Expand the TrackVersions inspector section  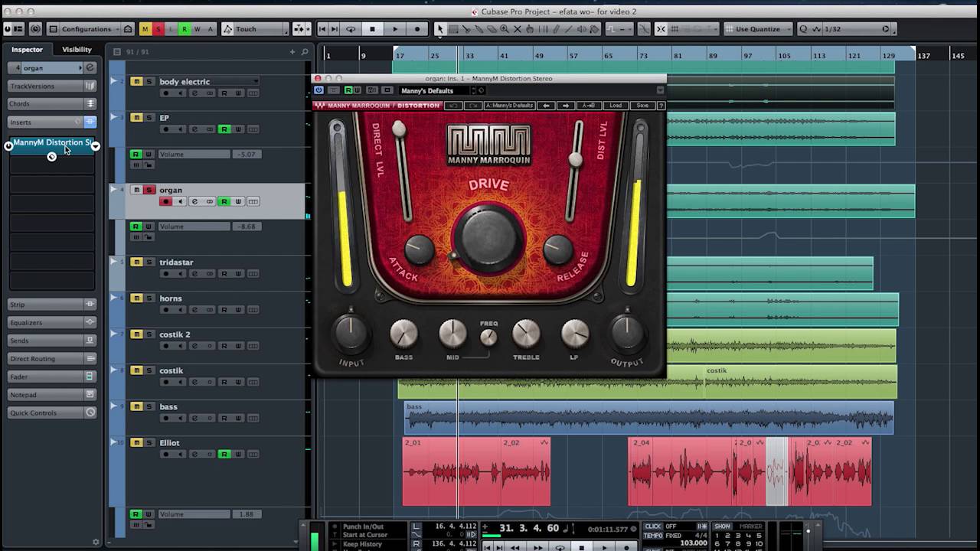tap(51, 86)
